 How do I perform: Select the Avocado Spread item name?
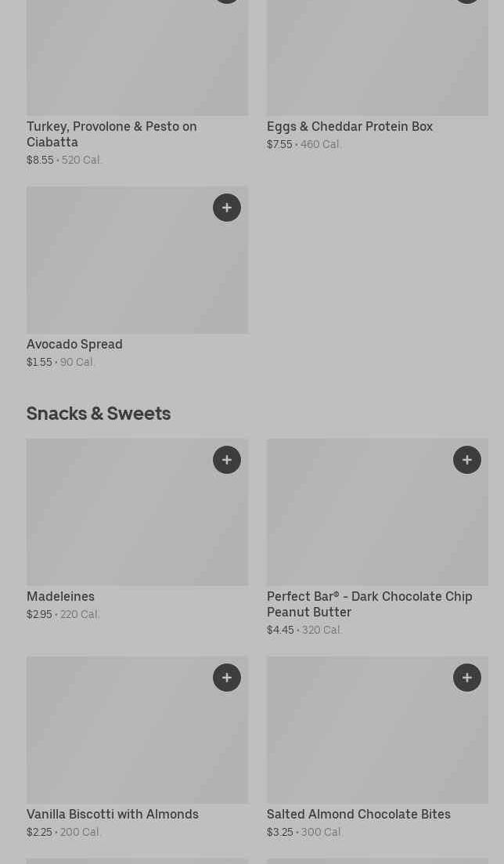click(74, 344)
